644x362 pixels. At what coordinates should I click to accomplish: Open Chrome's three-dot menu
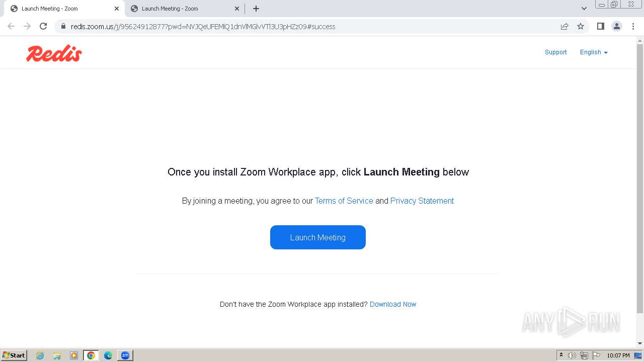pos(633,26)
